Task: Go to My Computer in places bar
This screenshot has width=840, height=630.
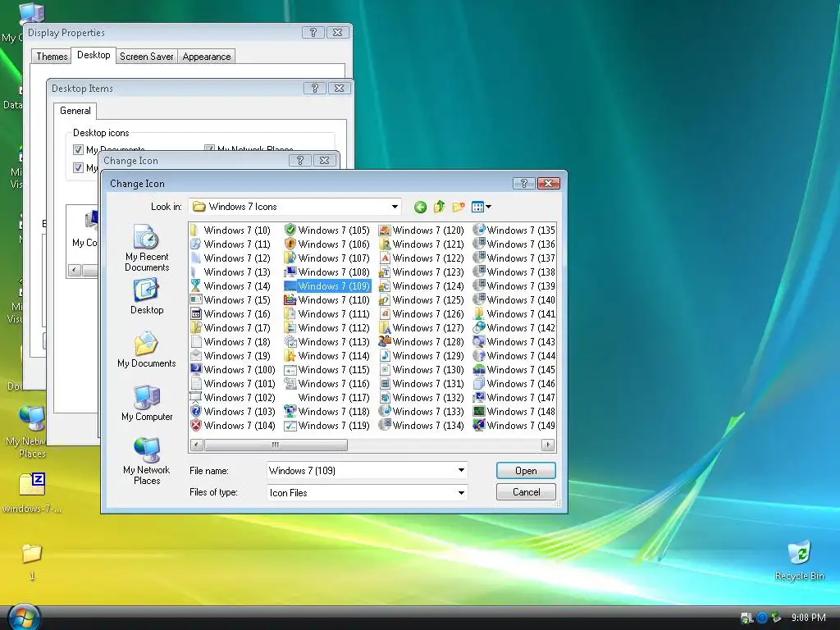Action: pyautogui.click(x=147, y=403)
